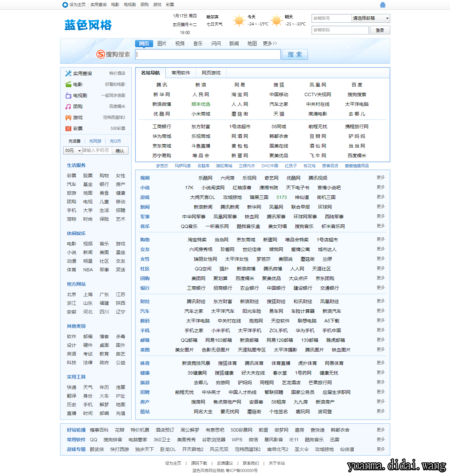450x476 pixels.
Task: Expand 更多 for the 视频 row
Action: tap(381, 178)
